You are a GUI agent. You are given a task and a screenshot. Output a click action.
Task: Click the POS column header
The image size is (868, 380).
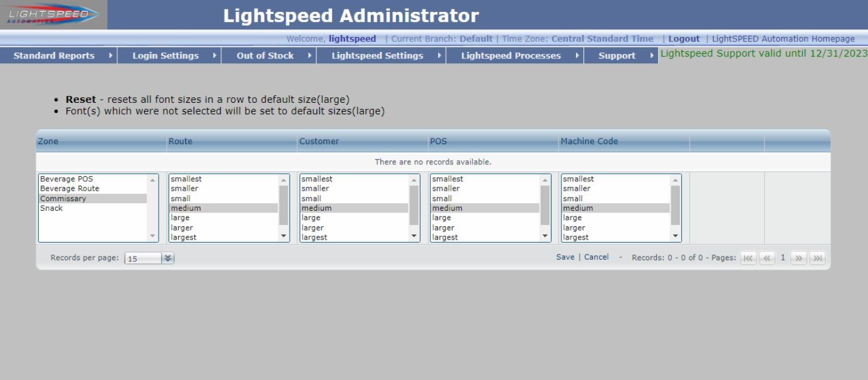click(493, 142)
